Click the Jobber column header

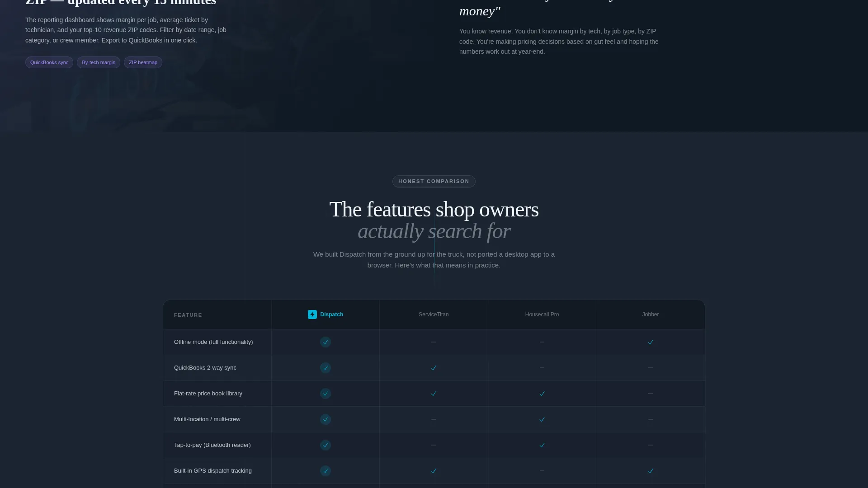click(x=651, y=314)
